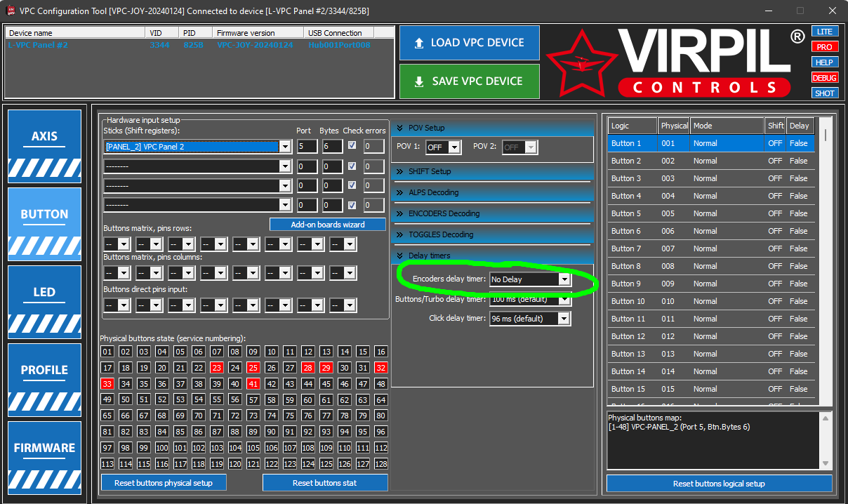848x504 pixels.
Task: Open the FIRMWARE tab
Action: click(44, 457)
